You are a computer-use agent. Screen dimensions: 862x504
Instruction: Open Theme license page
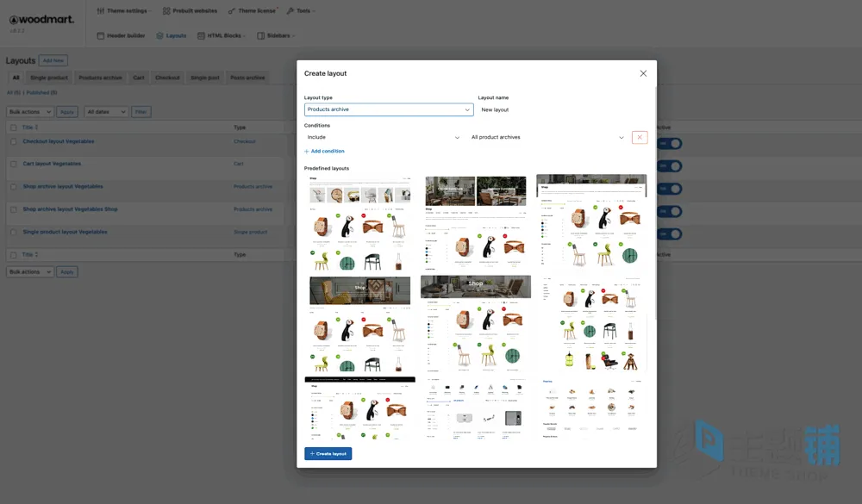coord(253,11)
